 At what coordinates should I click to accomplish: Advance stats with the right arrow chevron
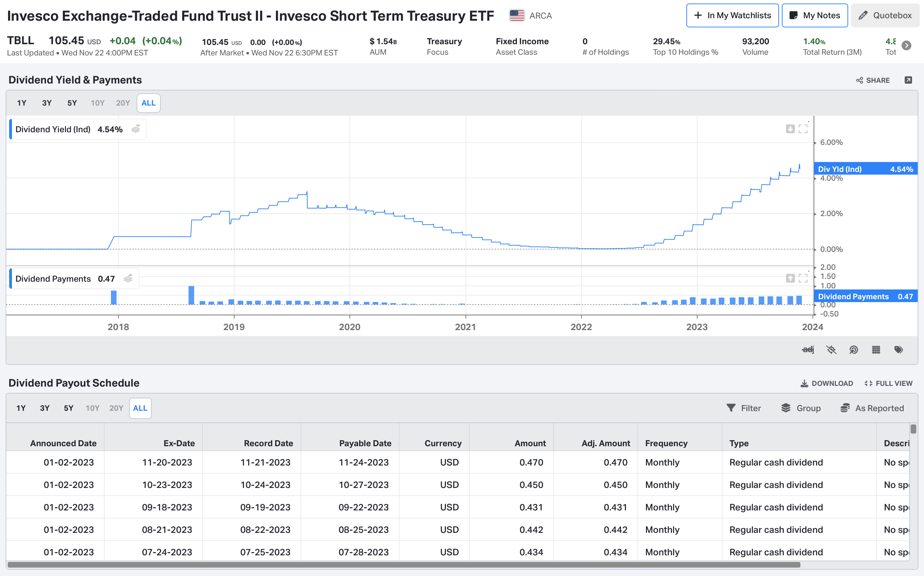point(906,45)
